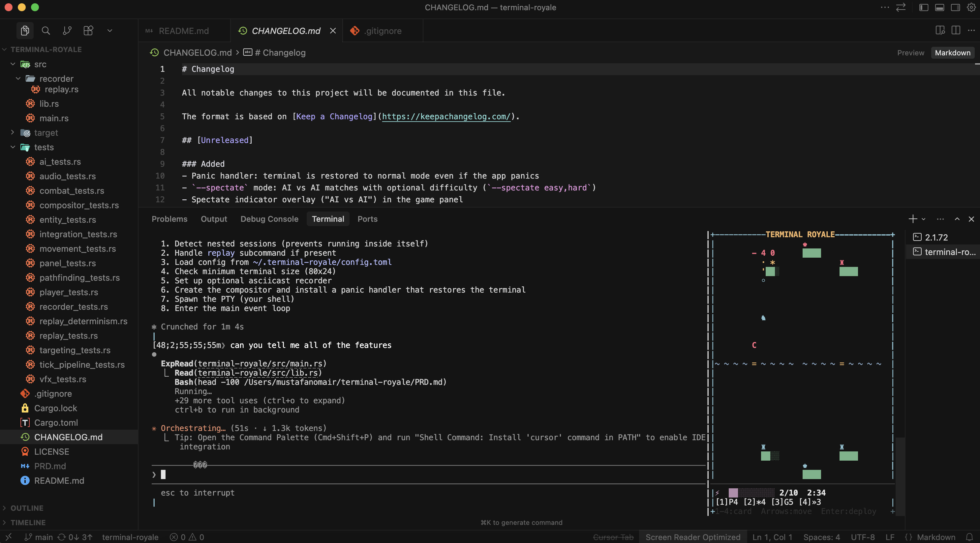Open the Search view icon
The width and height of the screenshot is (980, 543).
coord(46,30)
